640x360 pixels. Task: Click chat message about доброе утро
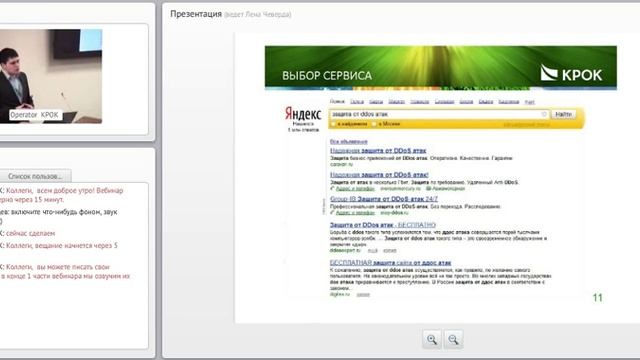point(63,195)
